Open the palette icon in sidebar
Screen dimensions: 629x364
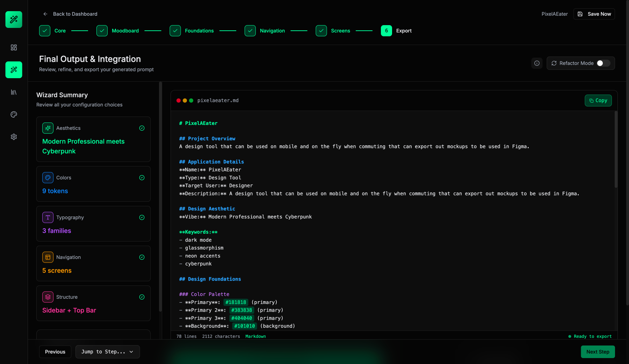coord(14,114)
